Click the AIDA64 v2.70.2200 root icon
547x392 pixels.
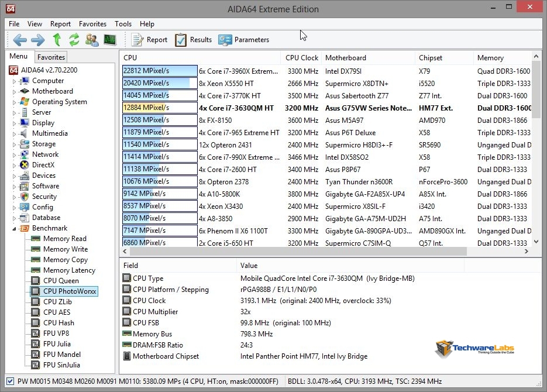[13, 70]
